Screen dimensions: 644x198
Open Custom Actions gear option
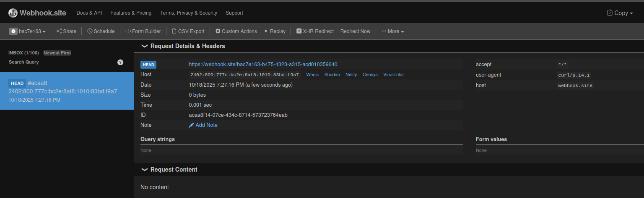pos(236,31)
